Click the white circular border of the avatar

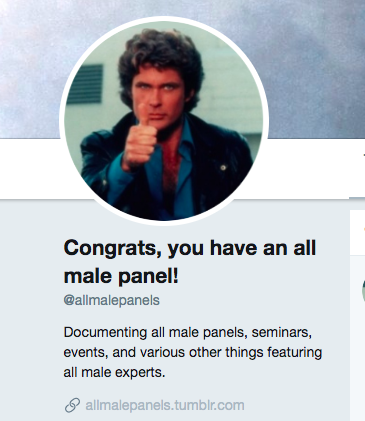(164, 19)
